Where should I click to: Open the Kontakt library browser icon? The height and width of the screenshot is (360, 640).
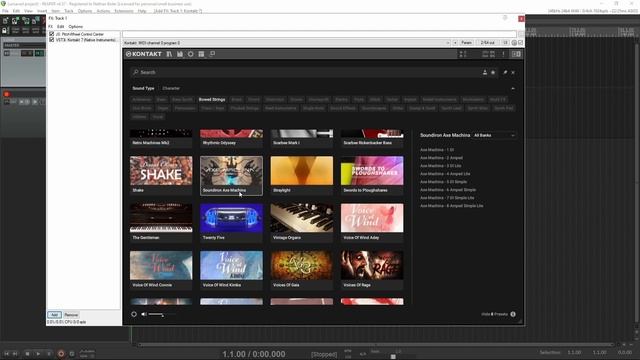point(169,54)
